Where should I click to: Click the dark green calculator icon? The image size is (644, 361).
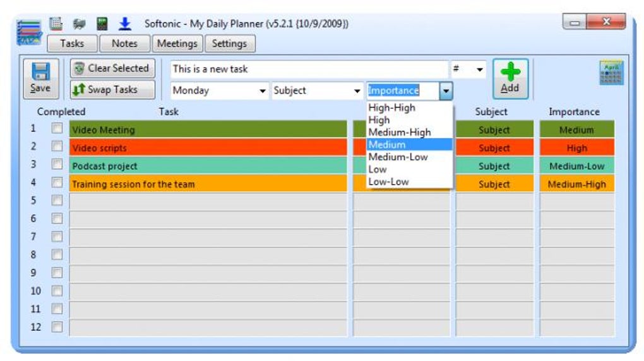(102, 24)
